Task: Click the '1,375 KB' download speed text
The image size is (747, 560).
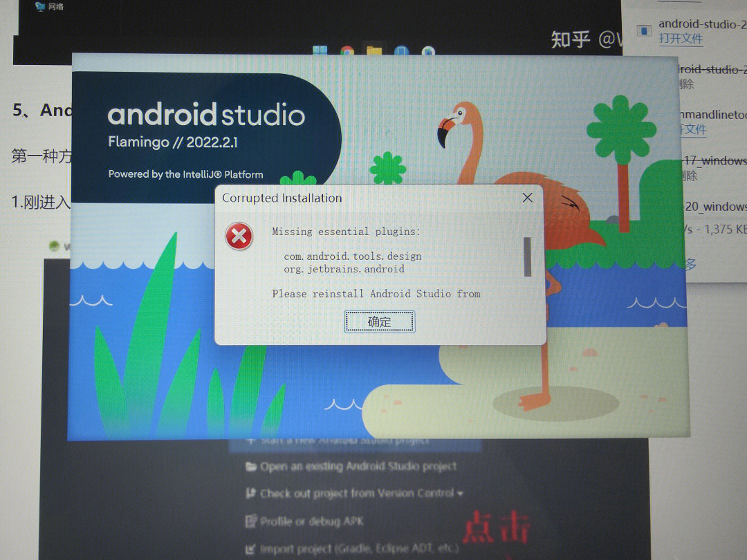Action: click(725, 230)
